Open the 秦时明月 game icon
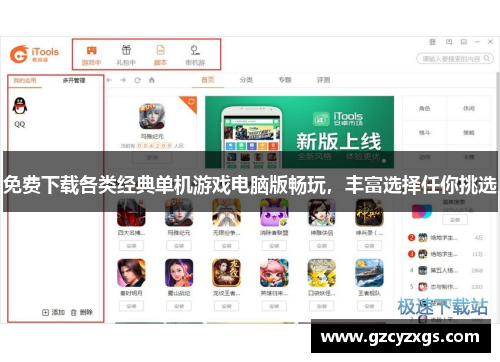 131,273
